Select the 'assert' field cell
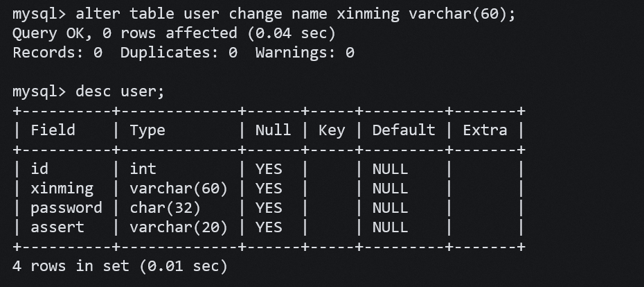Viewport: 644px width, 287px height. pyautogui.click(x=57, y=227)
